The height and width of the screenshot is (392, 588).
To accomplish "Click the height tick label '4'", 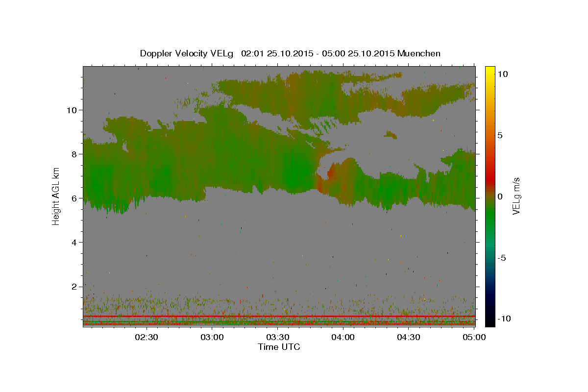I will (x=75, y=243).
